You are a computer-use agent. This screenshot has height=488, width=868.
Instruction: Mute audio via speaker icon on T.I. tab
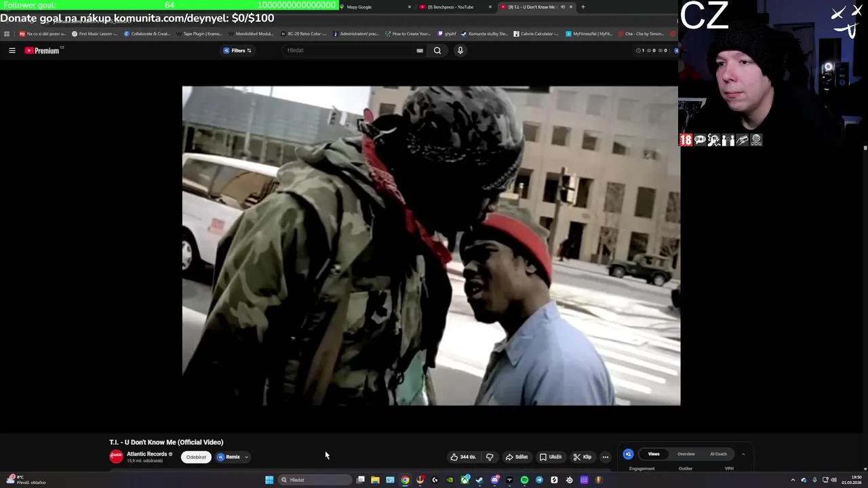pos(562,7)
